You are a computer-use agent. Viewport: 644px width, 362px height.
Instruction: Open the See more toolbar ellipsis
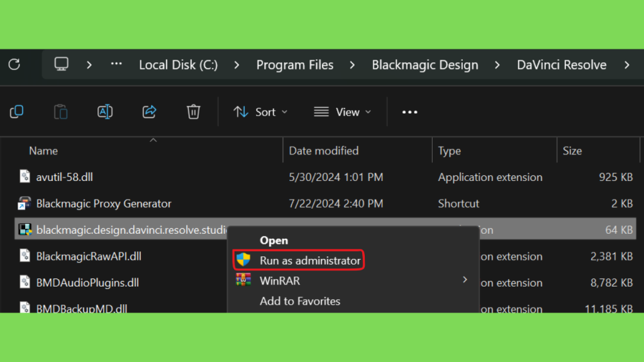pyautogui.click(x=409, y=112)
